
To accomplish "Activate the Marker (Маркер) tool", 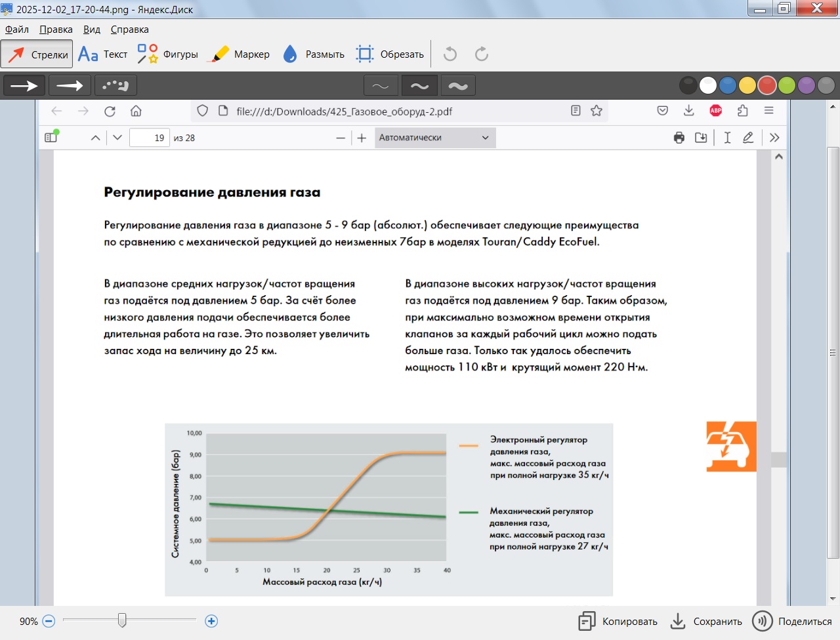I will (238, 54).
